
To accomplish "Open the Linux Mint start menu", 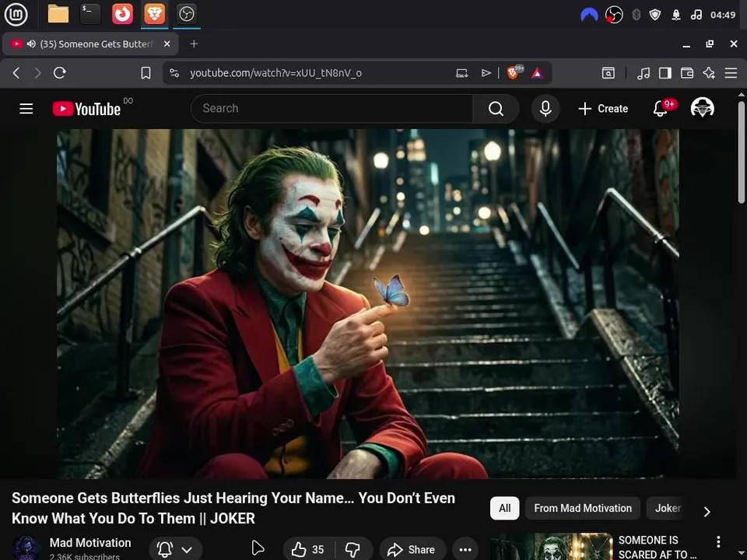I will 16,14.
